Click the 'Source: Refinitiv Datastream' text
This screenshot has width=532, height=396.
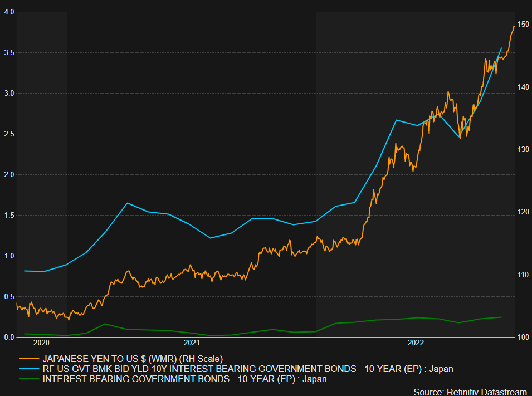point(470,392)
